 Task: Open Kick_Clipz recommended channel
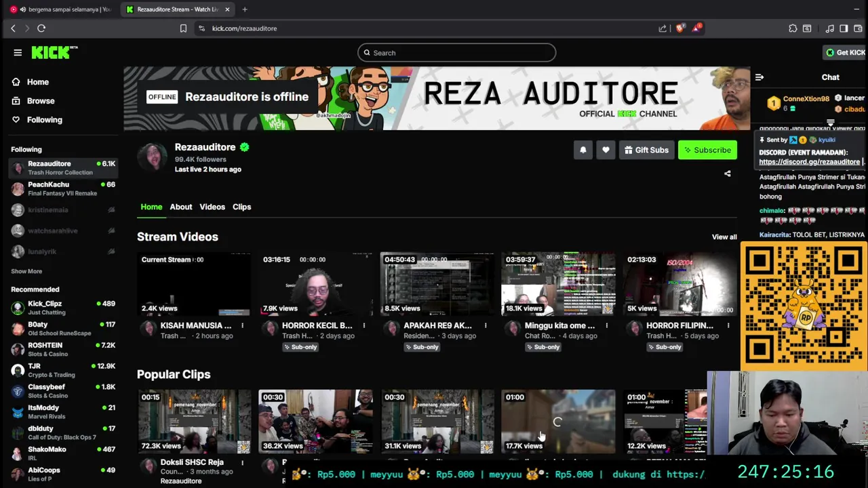pos(63,308)
